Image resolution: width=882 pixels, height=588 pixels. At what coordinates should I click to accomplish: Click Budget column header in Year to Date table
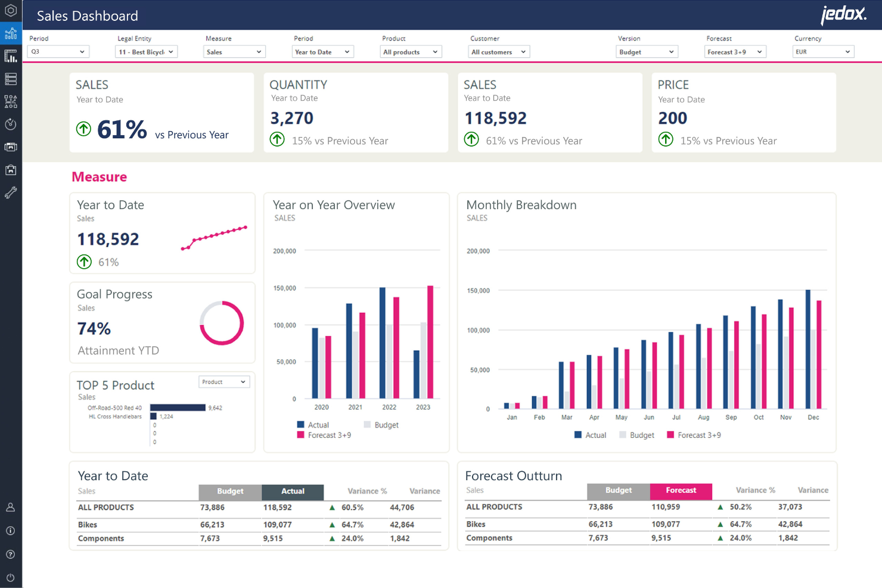230,491
